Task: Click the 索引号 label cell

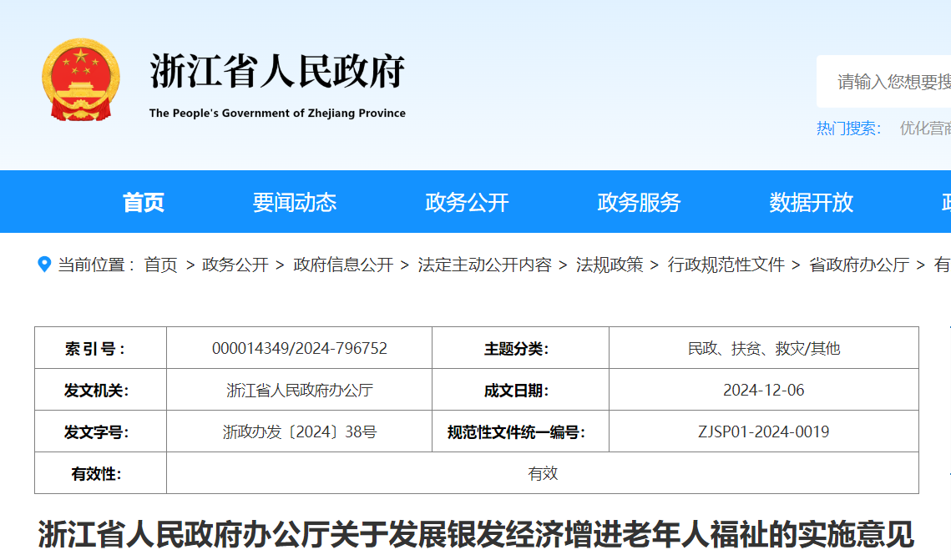Action: pyautogui.click(x=101, y=348)
